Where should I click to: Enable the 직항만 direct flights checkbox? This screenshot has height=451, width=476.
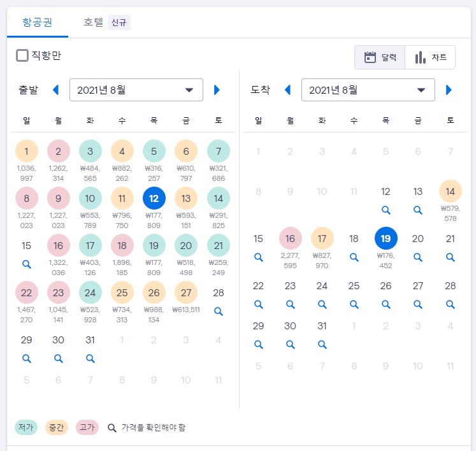[x=22, y=55]
